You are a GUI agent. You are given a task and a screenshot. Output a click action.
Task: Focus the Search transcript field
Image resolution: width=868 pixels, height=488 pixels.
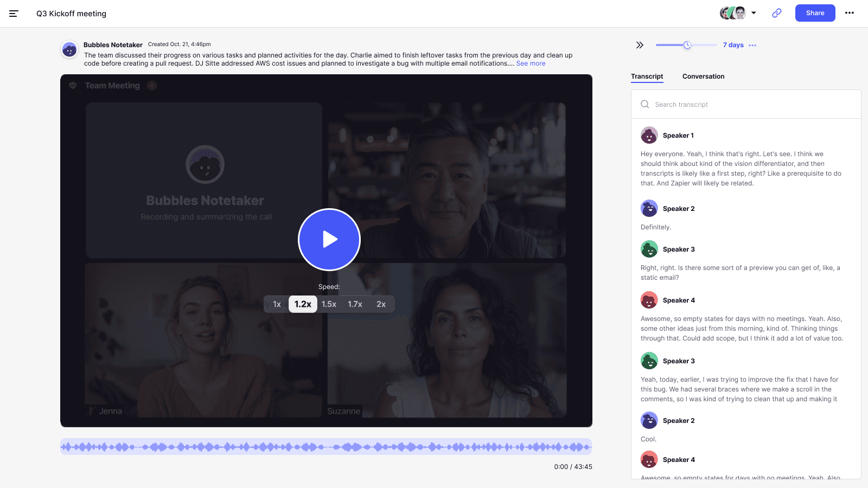click(746, 104)
